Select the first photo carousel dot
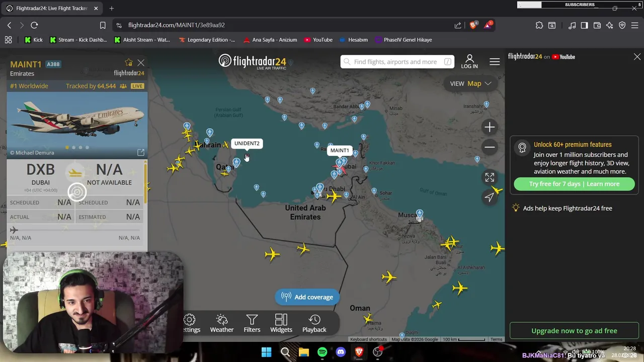This screenshot has height=362, width=644. pyautogui.click(x=67, y=147)
